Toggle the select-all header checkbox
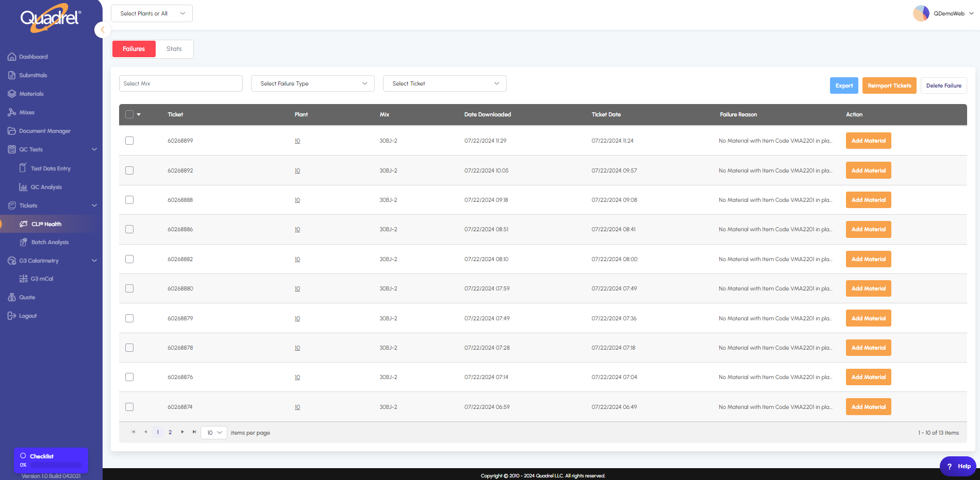Viewport: 980px width, 480px height. point(129,114)
